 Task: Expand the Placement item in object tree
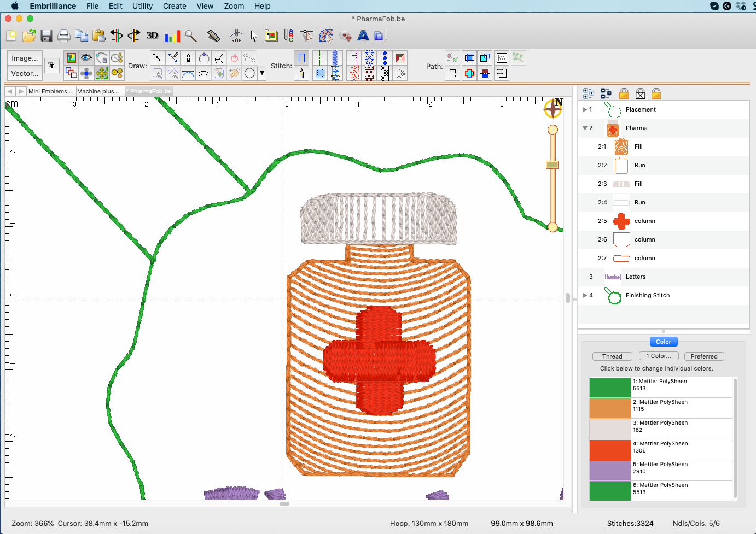tap(585, 109)
